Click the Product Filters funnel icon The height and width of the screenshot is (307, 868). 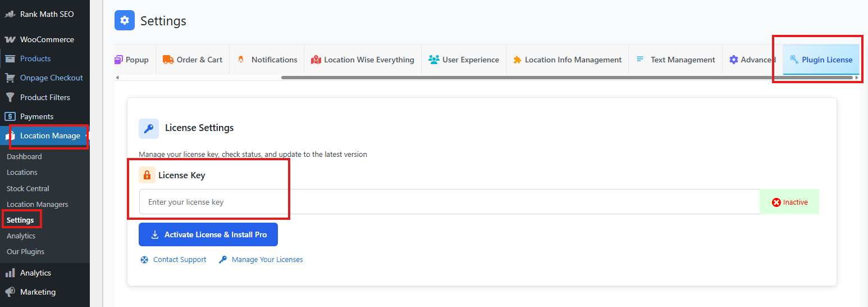[x=10, y=97]
